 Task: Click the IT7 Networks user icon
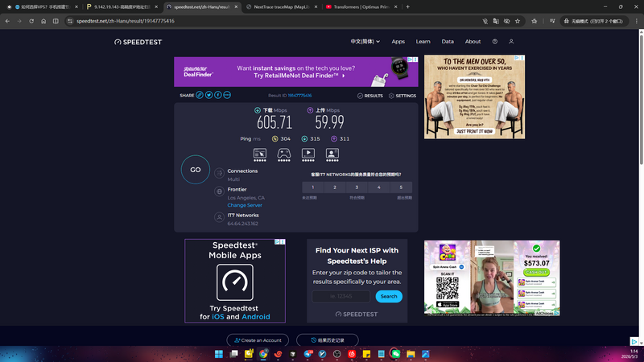click(219, 217)
